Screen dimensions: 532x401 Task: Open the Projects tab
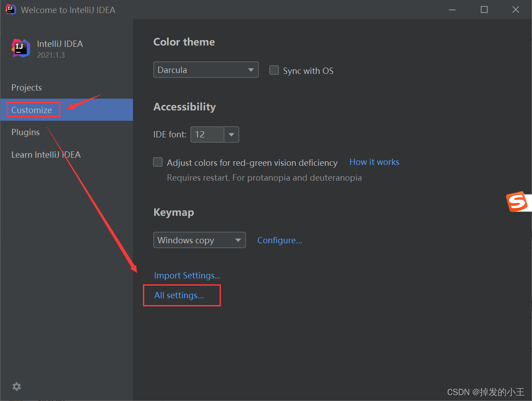67,87
